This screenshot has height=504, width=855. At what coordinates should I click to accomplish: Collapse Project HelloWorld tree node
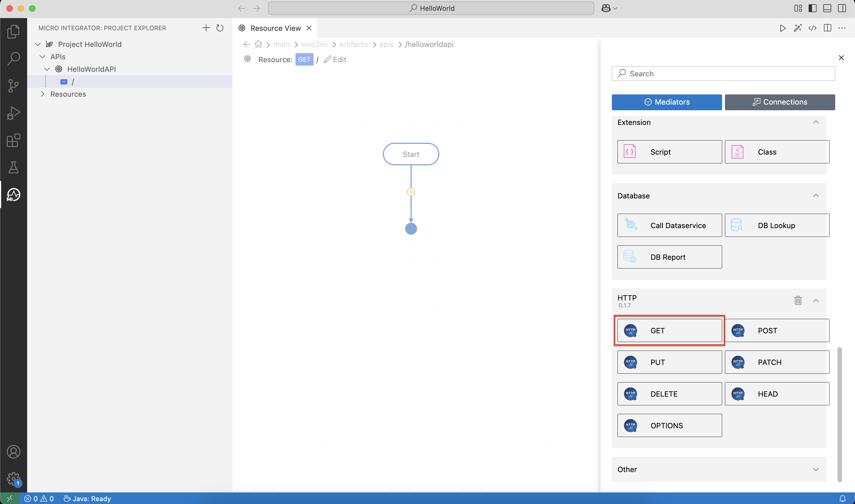tap(38, 44)
